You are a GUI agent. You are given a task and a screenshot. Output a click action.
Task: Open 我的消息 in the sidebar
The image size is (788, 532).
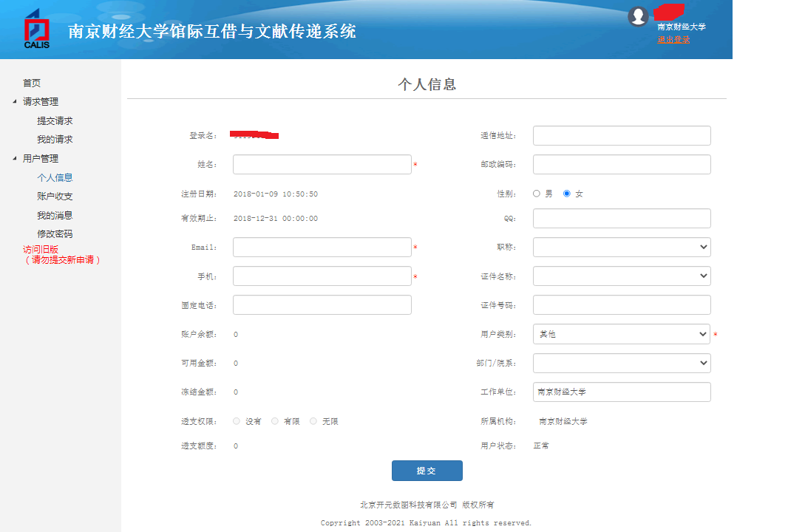(x=55, y=215)
